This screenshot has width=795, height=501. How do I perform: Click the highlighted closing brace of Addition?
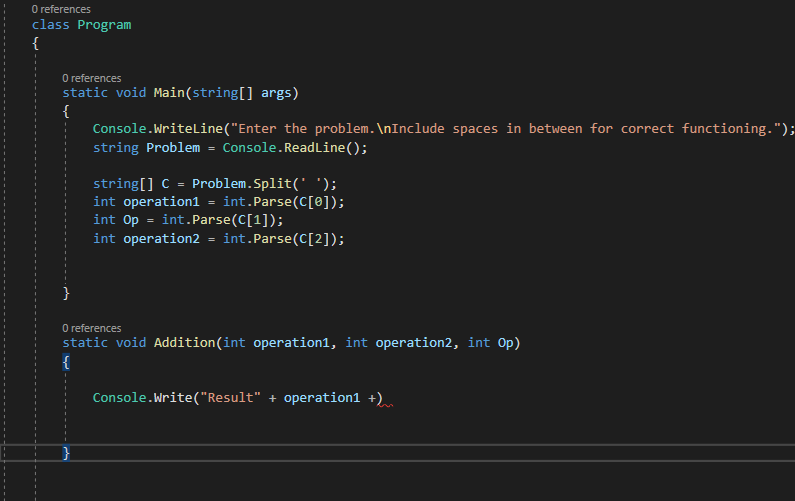point(66,453)
